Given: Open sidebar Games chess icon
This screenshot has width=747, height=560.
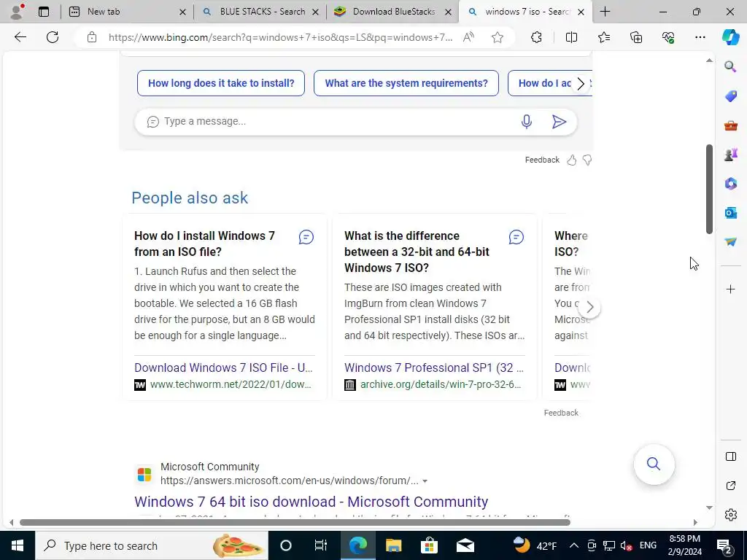Looking at the screenshot, I should point(730,155).
